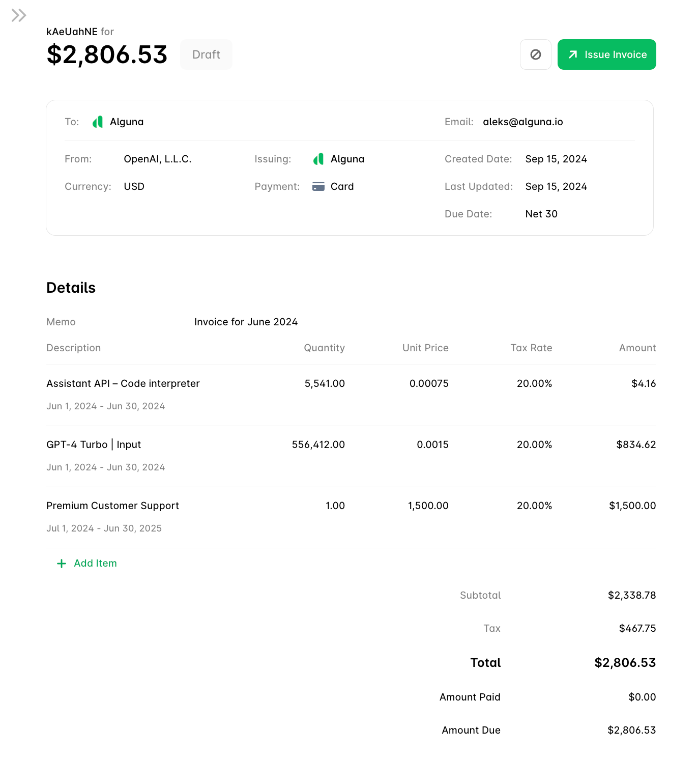Viewport: 698px width, 784px height.
Task: Click the Alguna customer name after To:
Action: (x=127, y=122)
